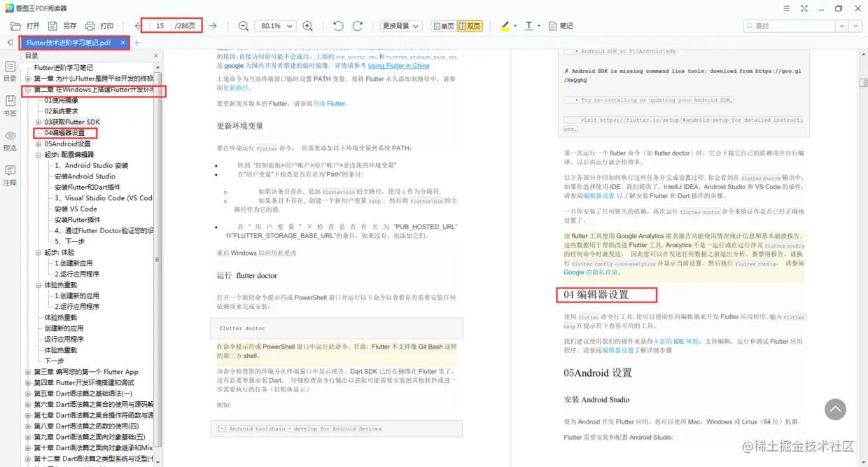Open the 书签 bookmarks sidebar panel
868x467 pixels.
click(10, 106)
